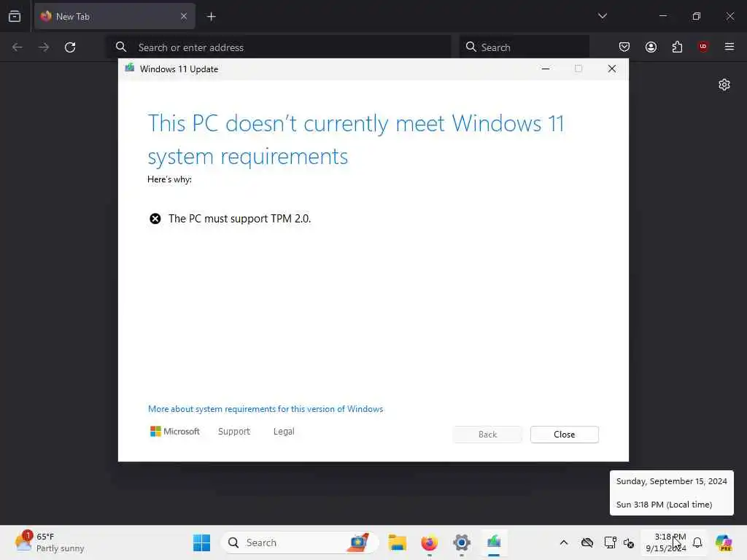This screenshot has width=747, height=560.
Task: Click the Firefox View icon in tab bar
Action: tap(15, 16)
